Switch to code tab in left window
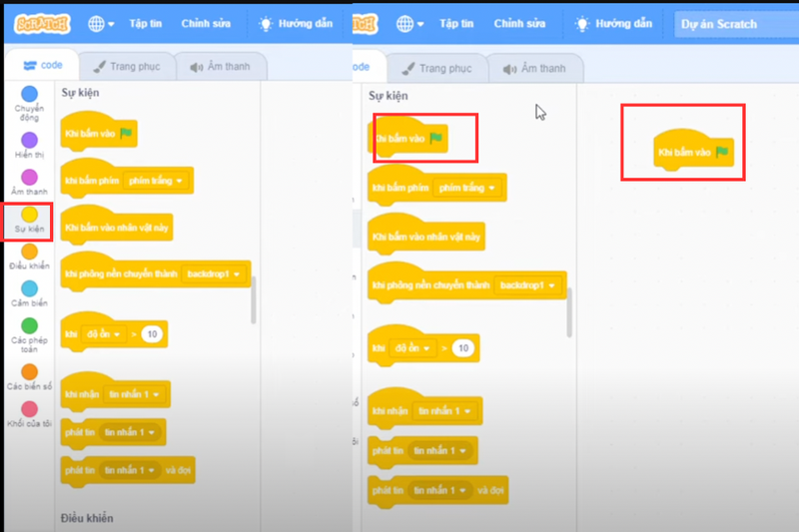 (42, 65)
